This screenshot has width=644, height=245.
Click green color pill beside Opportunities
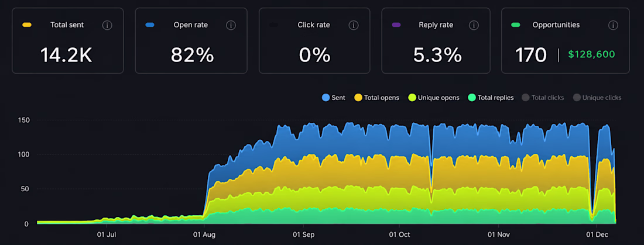click(516, 25)
